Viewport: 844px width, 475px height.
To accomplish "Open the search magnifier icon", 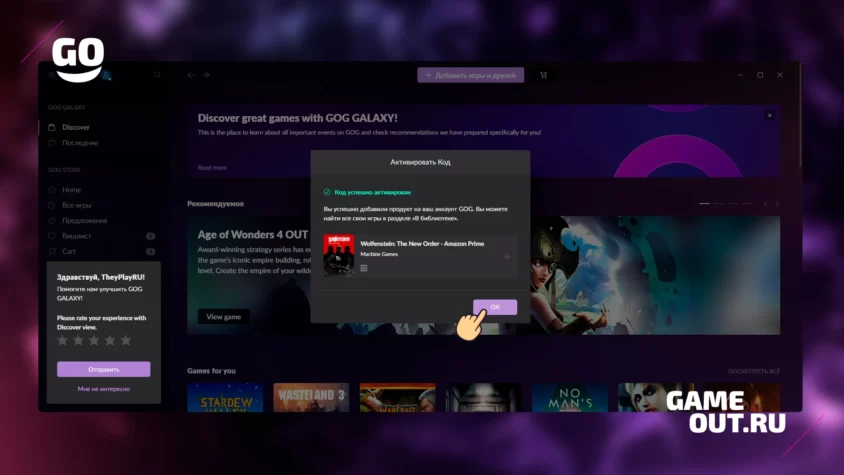I will pyautogui.click(x=157, y=75).
